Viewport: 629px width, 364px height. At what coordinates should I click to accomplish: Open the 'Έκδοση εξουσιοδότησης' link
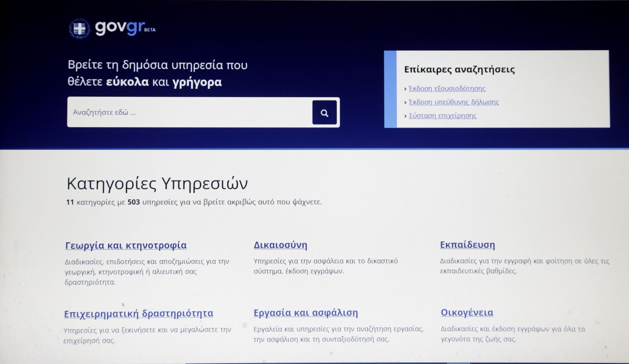tap(447, 88)
